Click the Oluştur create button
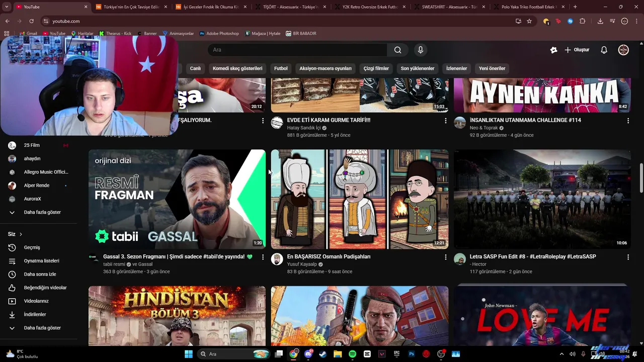Screen dimensions: 644x362 [577, 50]
